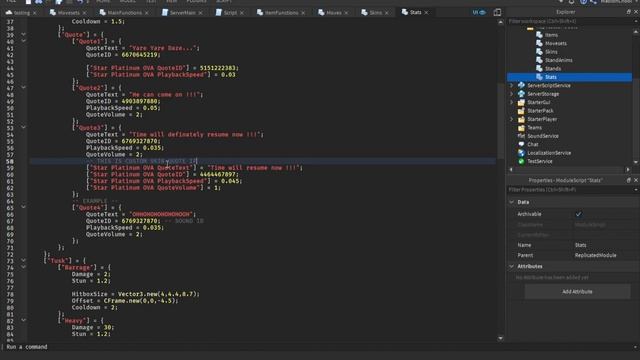Close the Stats script tab
Viewport: 640px width, 360px height.
pos(427,13)
